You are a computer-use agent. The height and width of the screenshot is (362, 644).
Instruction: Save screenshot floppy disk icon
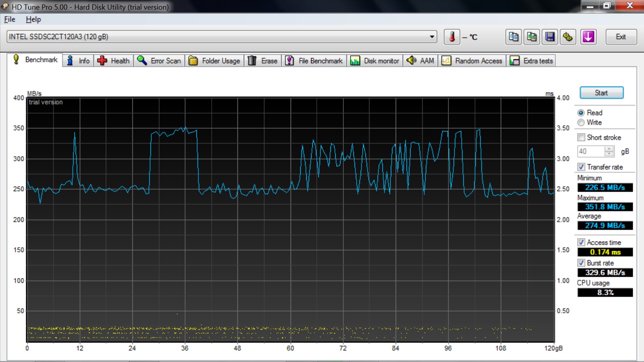[550, 37]
